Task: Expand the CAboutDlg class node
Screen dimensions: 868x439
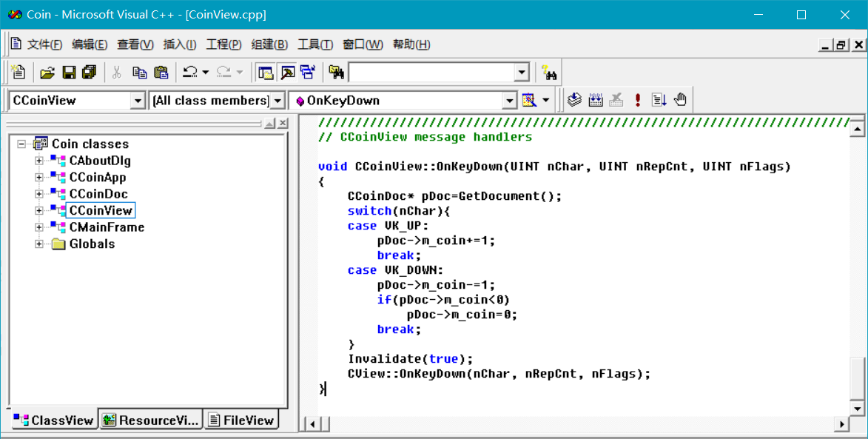Action: click(x=38, y=161)
